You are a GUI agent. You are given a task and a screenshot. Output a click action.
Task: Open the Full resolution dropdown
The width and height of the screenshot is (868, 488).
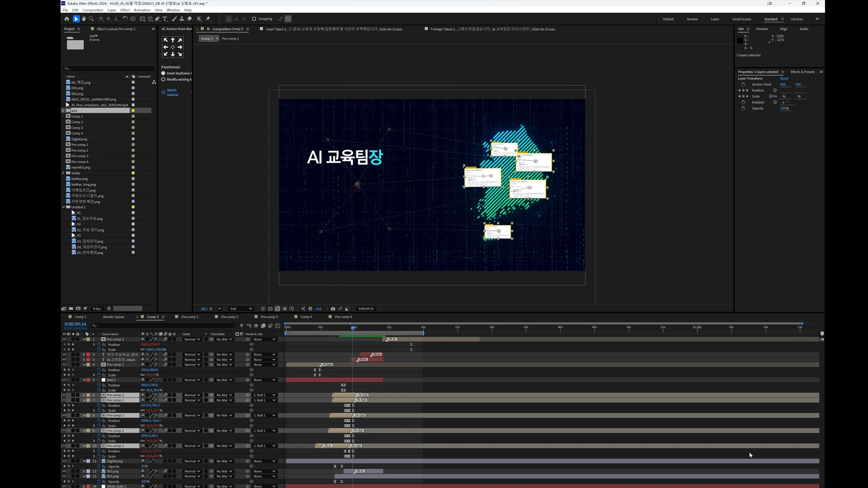pyautogui.click(x=241, y=309)
